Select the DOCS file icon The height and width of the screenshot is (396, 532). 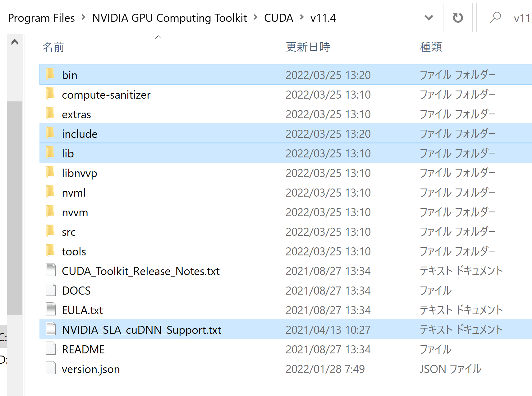(x=51, y=290)
